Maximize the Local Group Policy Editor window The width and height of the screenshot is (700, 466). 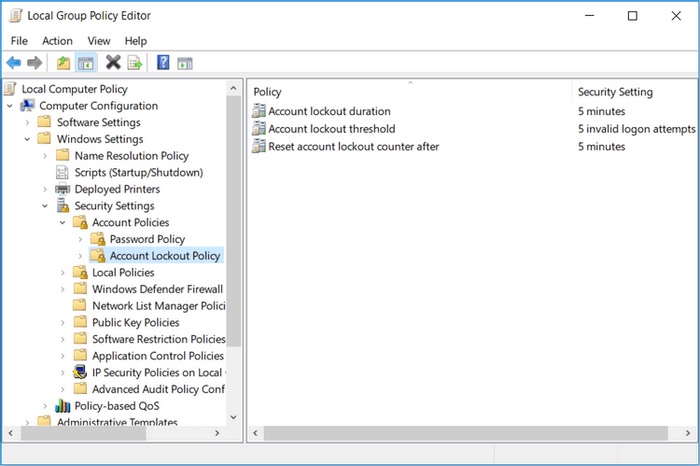coord(633,16)
